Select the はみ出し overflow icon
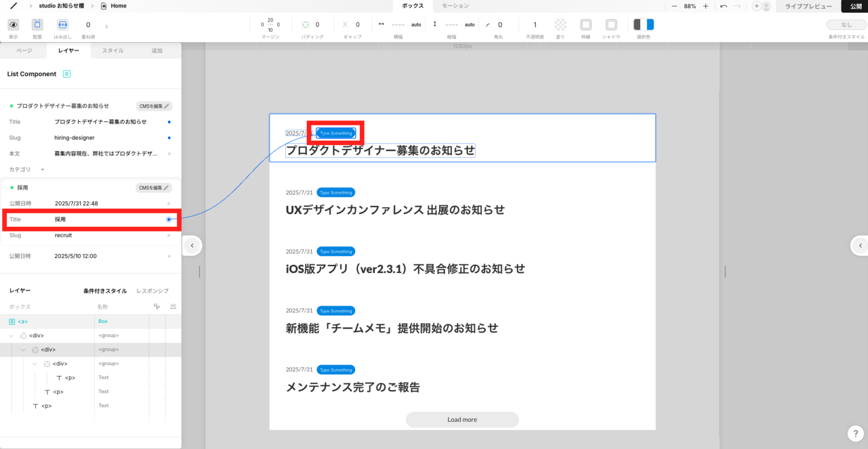 pos(62,25)
